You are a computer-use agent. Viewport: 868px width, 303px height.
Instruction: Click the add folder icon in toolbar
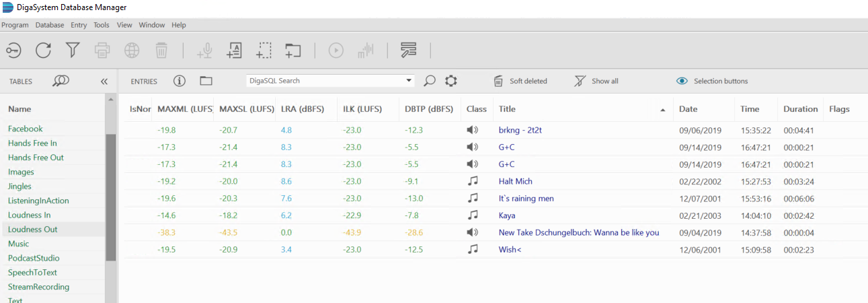292,50
